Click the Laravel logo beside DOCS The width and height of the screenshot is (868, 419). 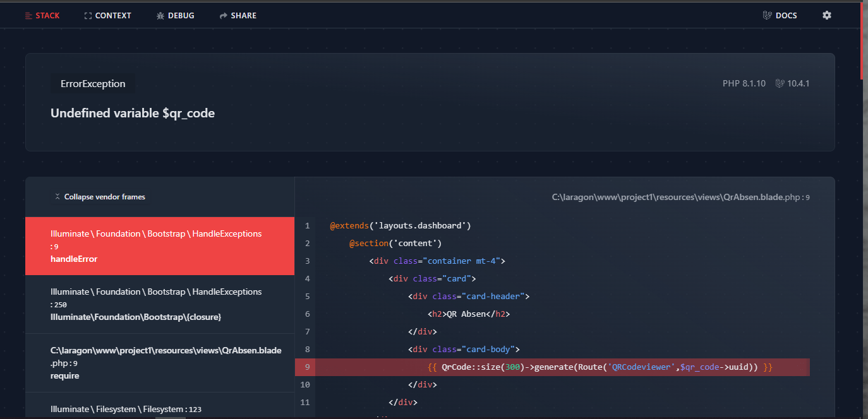[x=768, y=15]
